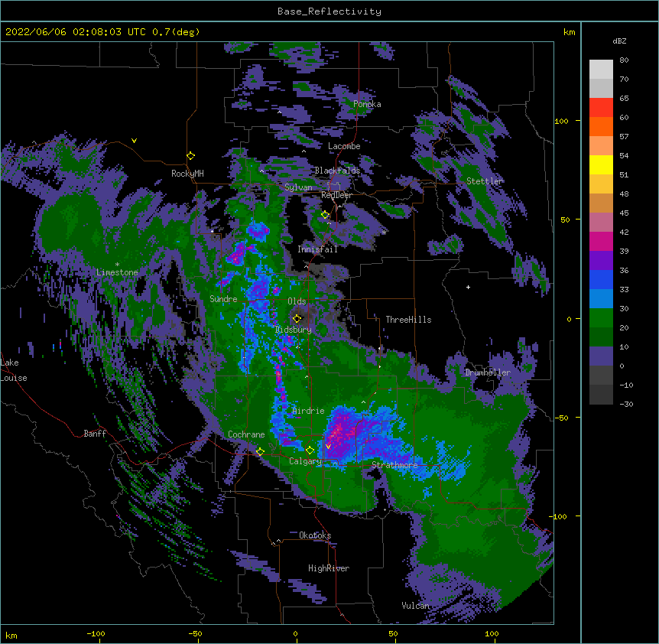Image resolution: width=659 pixels, height=644 pixels.
Task: Click the Ponoka city label
Action: [x=367, y=104]
